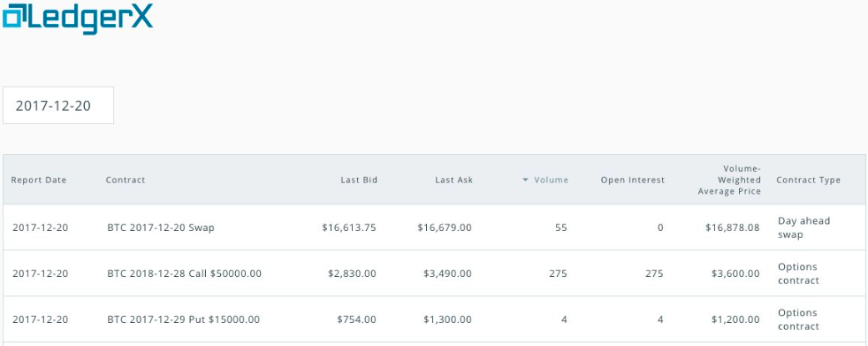Sort by Contract Type column header
868x346 pixels.
tap(808, 180)
